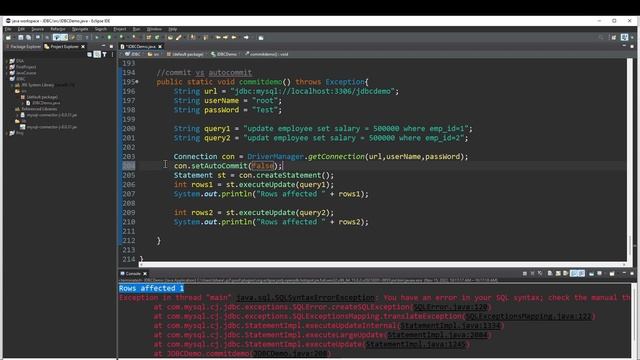Expand the FirstProject node in tree
This screenshot has width=640, height=360.
click(7, 67)
